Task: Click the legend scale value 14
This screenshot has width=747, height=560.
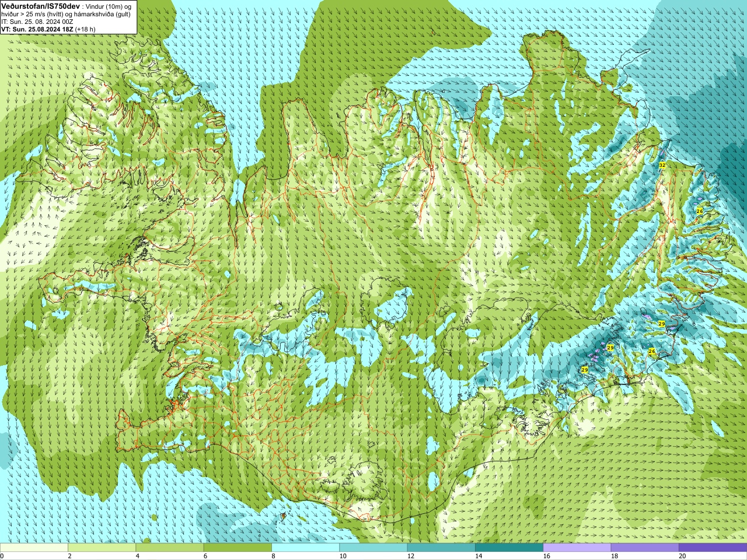Action: (479, 556)
